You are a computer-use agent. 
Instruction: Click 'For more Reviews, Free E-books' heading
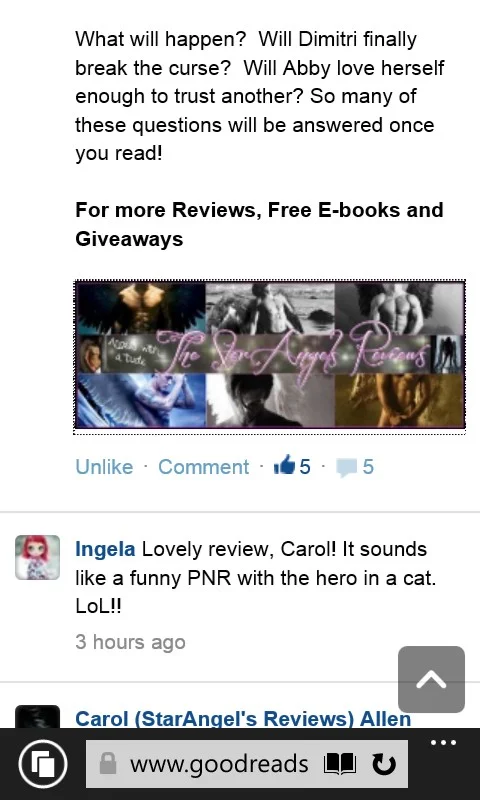coord(259,224)
